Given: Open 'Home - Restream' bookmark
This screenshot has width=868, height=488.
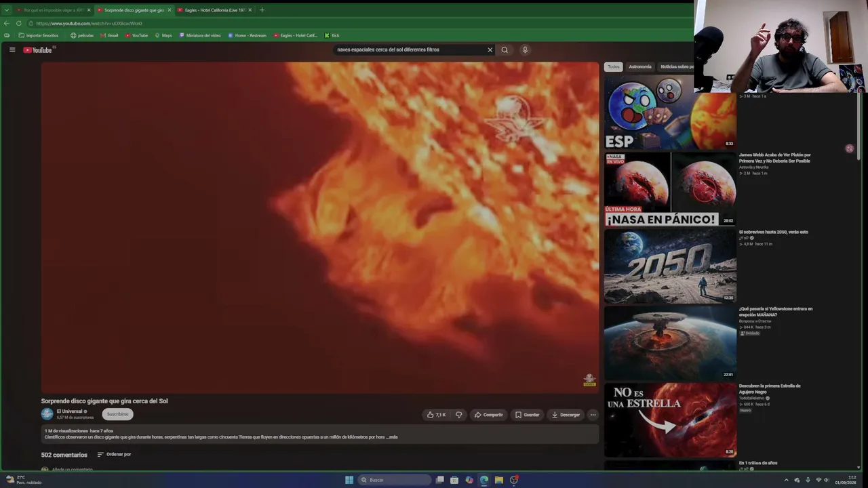Looking at the screenshot, I should tap(247, 35).
